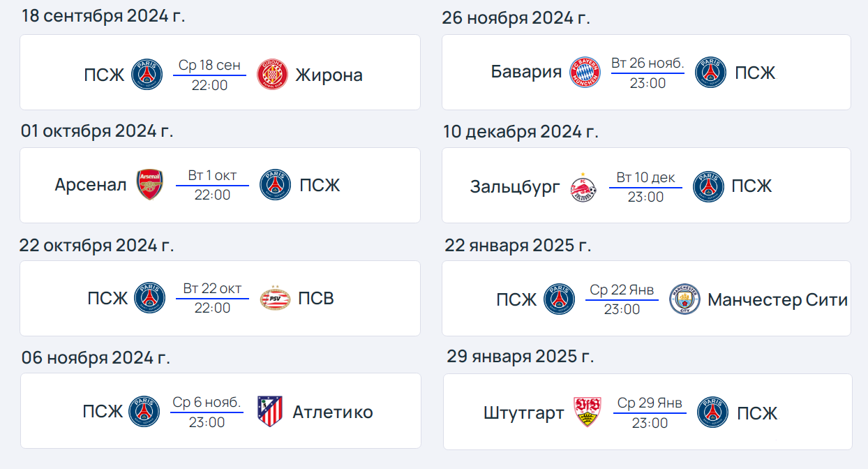Click the Арсенал team name

coord(91,185)
